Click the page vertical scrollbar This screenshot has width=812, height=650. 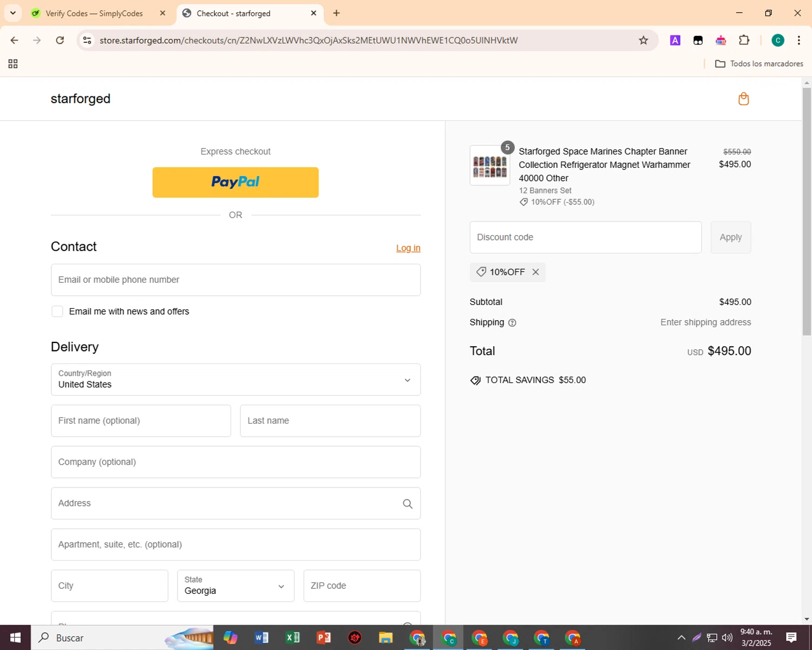[807, 211]
